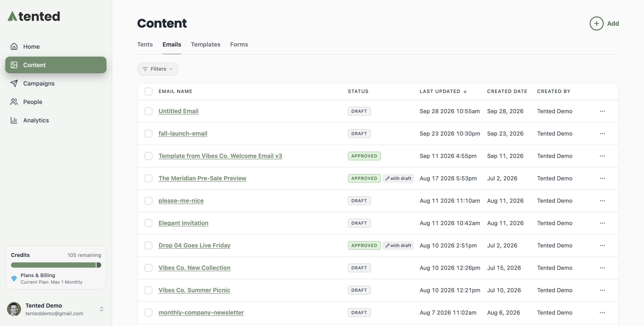Tick the checkbox for fall-launch-email
Screen dimensions: 644x326
click(149, 133)
